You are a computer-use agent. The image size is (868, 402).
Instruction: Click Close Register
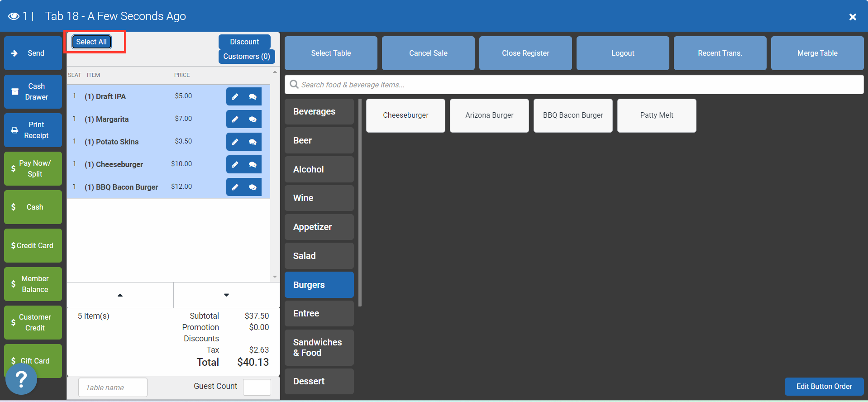point(525,53)
